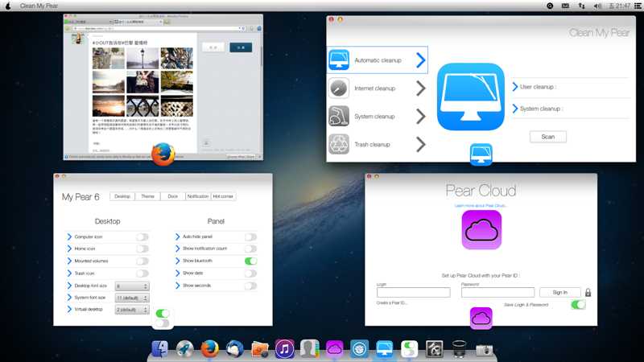644x362 pixels.
Task: Toggle the Show date switch
Action: [250, 274]
